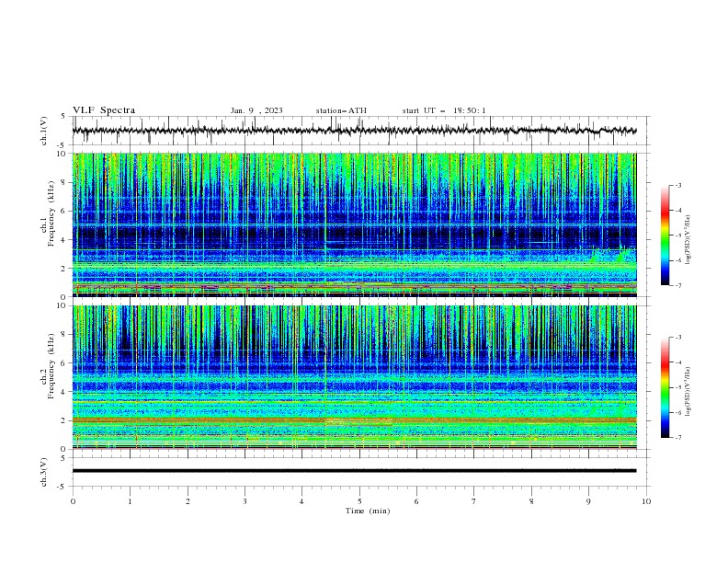The height and width of the screenshot is (563, 728).
Task: Click the ch.1 voltage waveform trace
Action: tap(354, 131)
